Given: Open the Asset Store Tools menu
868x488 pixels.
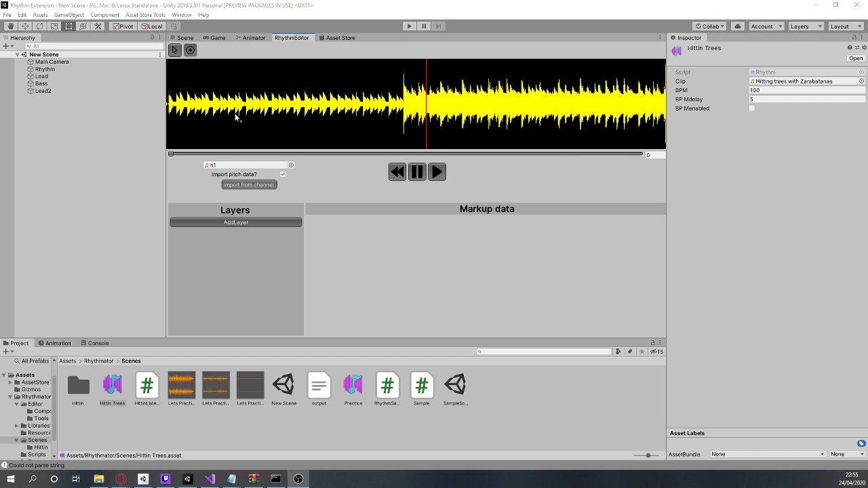Looking at the screenshot, I should (x=145, y=15).
